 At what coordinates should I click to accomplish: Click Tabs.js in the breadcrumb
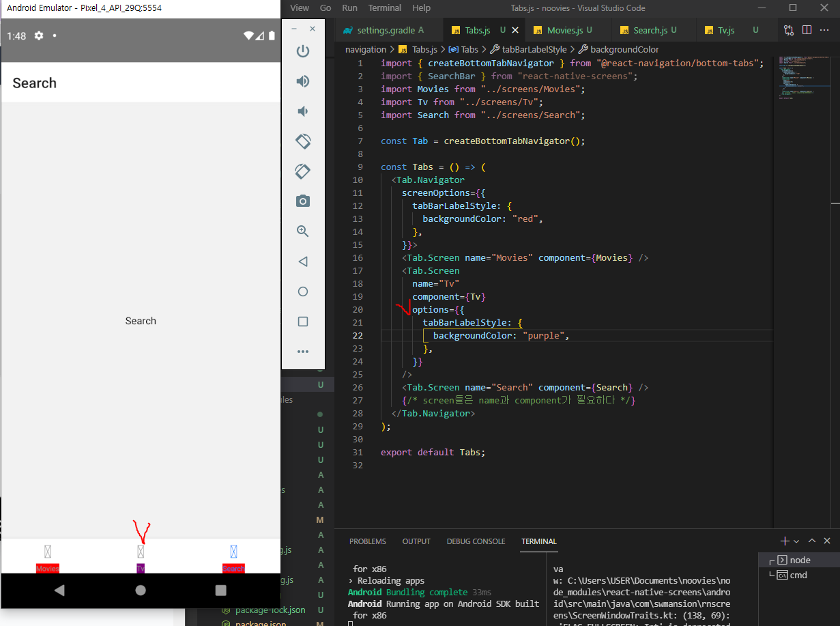click(424, 49)
